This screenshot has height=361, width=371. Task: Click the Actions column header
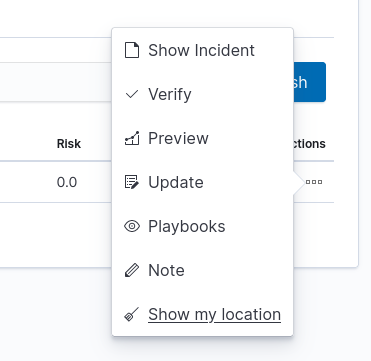click(309, 144)
